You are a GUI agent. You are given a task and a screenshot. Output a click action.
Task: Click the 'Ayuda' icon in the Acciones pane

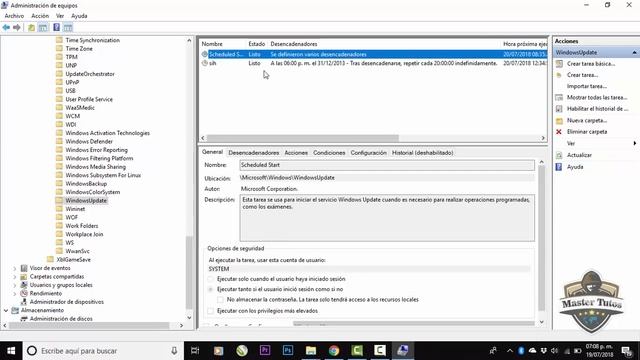(x=559, y=167)
